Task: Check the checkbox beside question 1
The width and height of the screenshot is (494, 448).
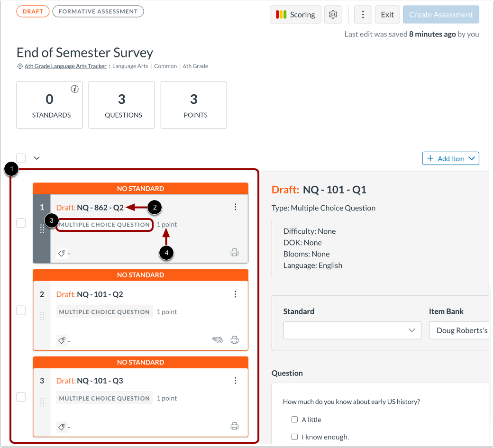Action: click(x=21, y=223)
